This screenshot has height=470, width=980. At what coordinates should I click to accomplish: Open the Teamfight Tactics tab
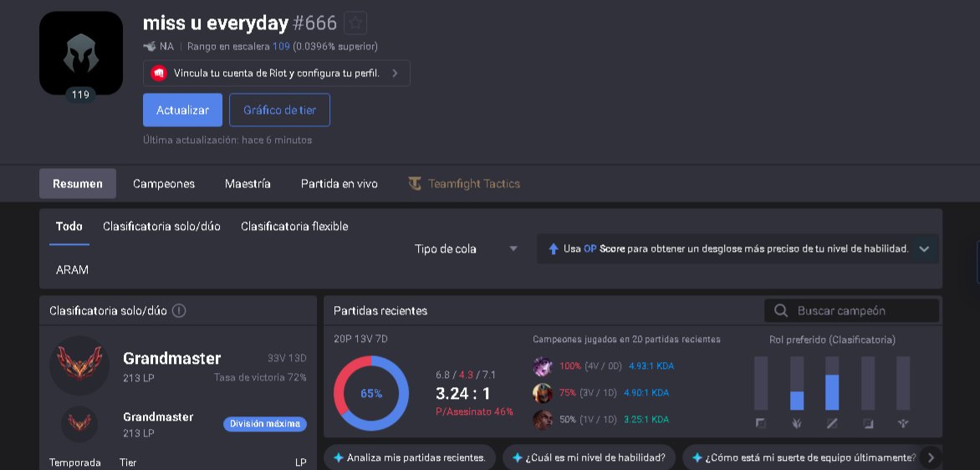(464, 184)
